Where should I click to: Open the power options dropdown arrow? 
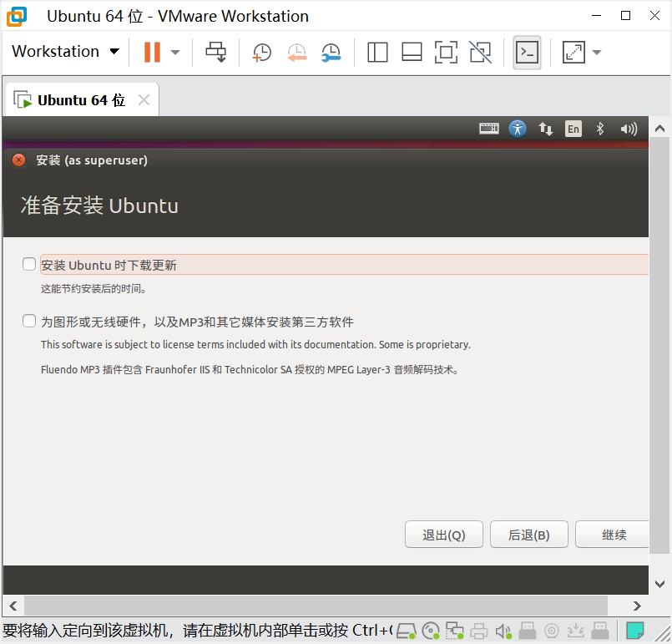coord(174,53)
